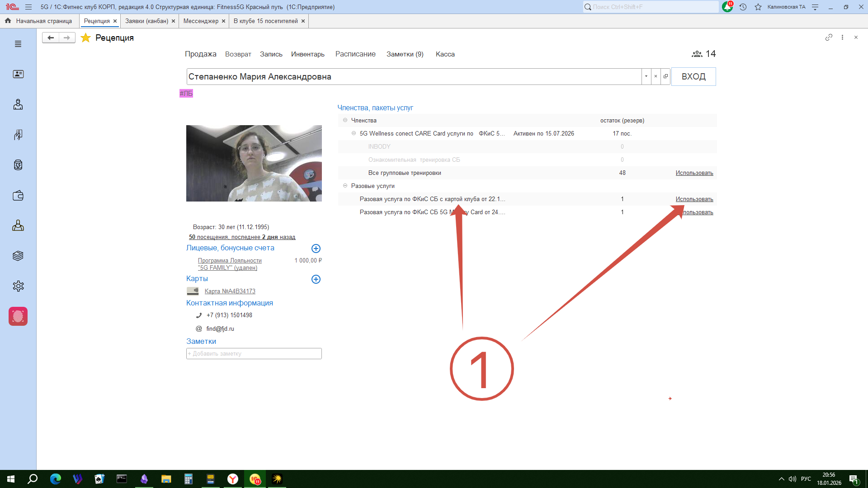Open the Расписание menu item
Image resolution: width=868 pixels, height=488 pixels.
[355, 54]
